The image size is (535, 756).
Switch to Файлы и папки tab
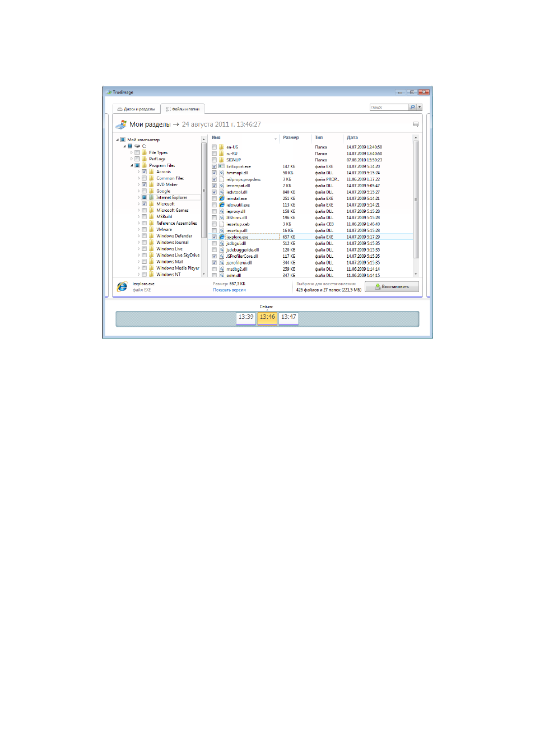[x=183, y=109]
